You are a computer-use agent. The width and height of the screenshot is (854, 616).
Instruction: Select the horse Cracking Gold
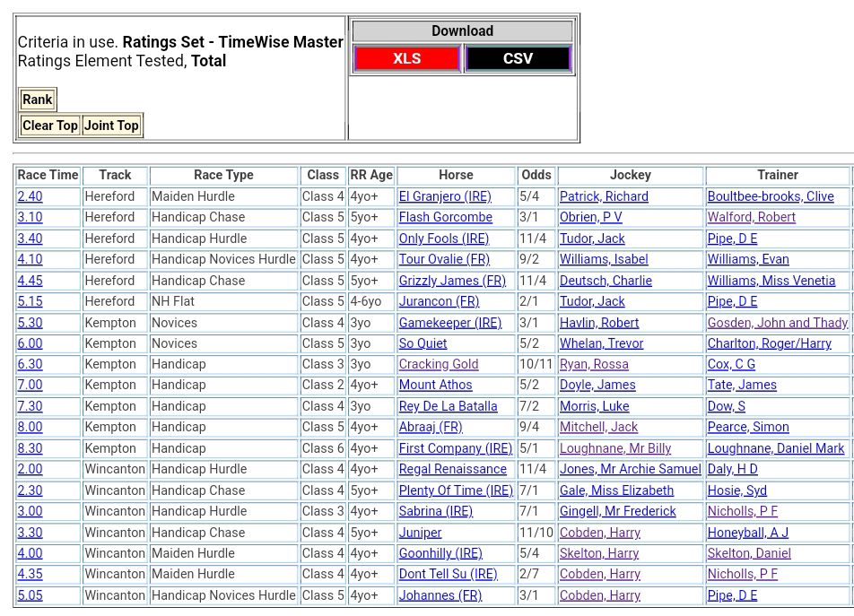(439, 364)
